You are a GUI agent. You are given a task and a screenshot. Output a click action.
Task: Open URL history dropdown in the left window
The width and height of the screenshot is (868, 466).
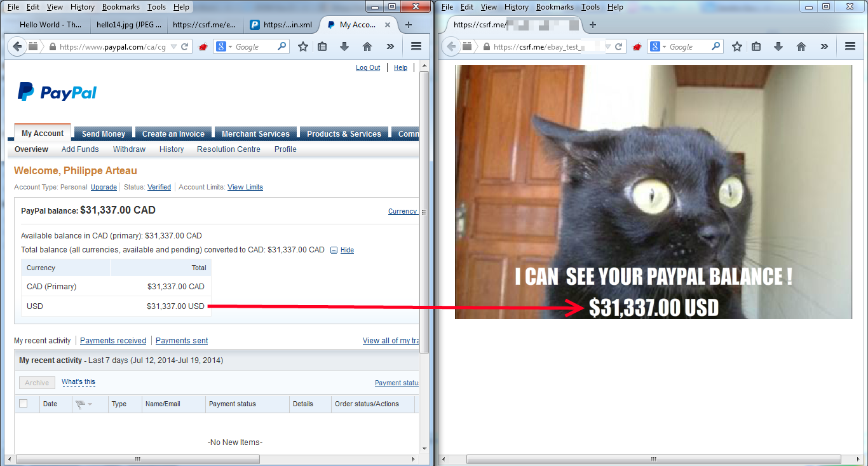coord(173,47)
